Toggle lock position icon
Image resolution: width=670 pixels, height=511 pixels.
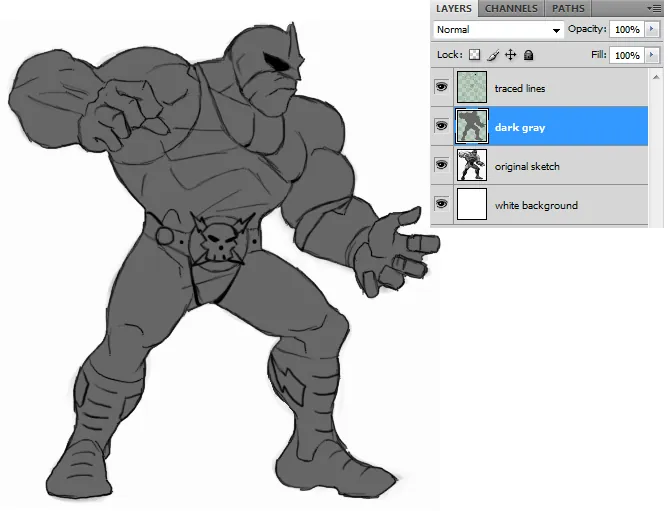(x=511, y=55)
